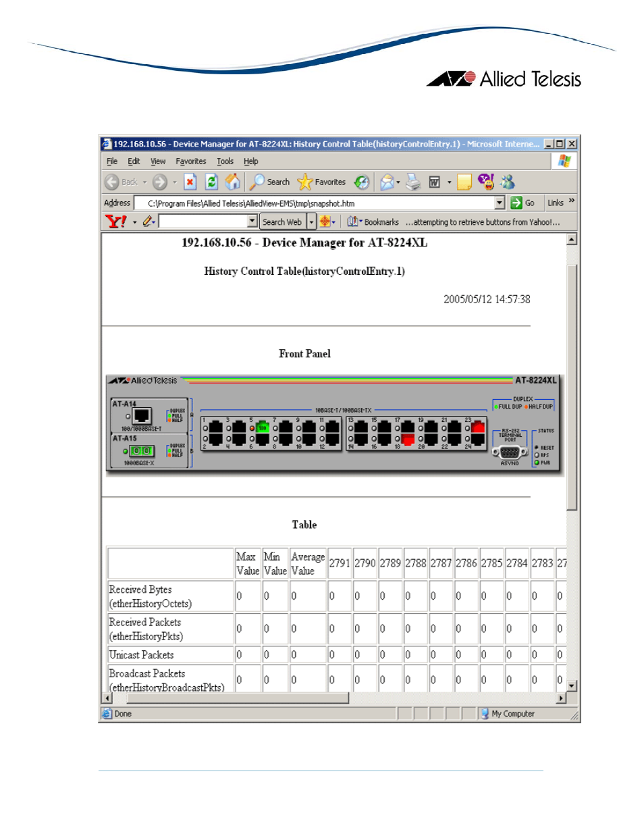Click the Links toolbar label
This screenshot has width=644, height=834.
(556, 203)
